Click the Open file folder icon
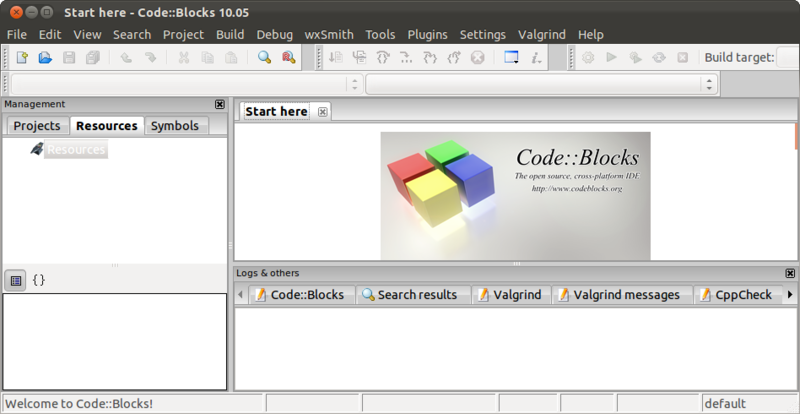 click(x=45, y=57)
